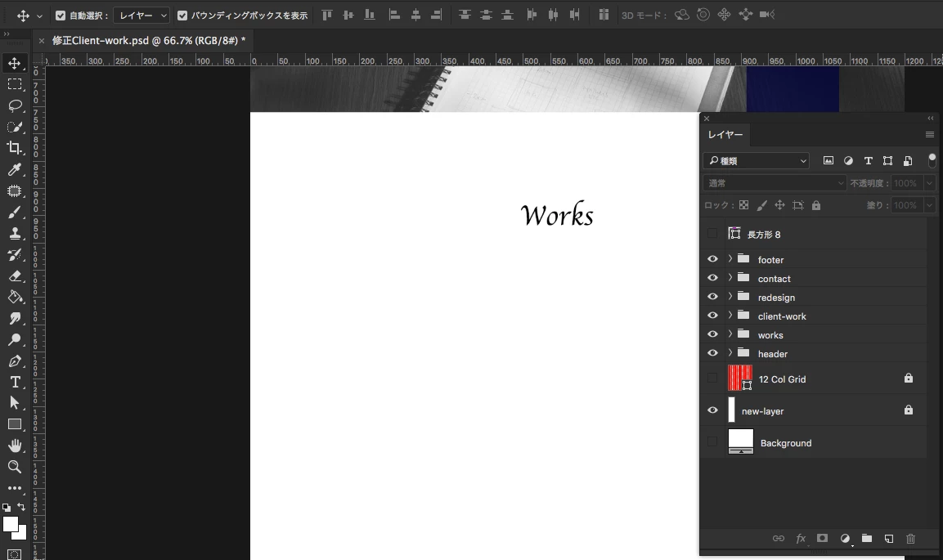
Task: Select the Eraser tool
Action: tap(15, 276)
